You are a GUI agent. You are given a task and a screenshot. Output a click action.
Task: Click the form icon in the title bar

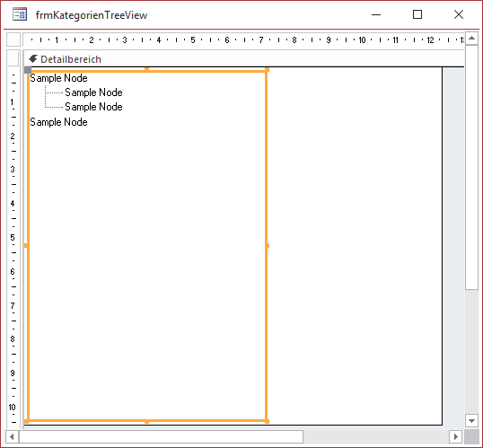click(20, 14)
